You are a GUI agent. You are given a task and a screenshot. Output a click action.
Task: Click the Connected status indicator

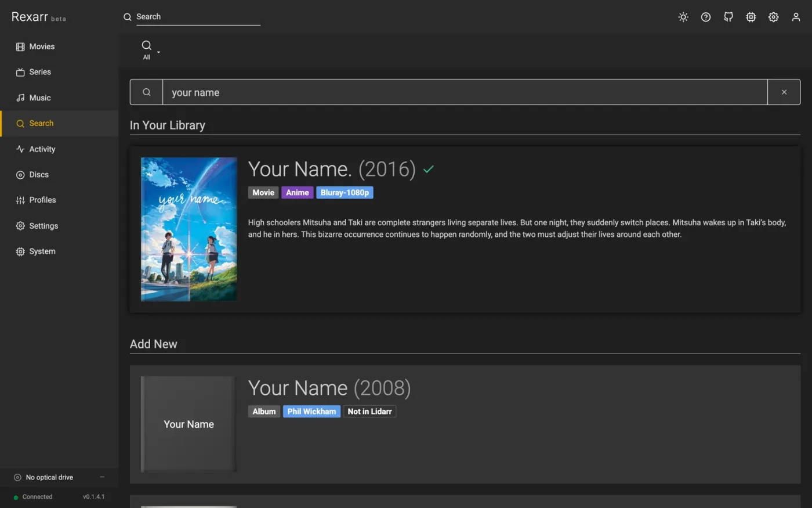pos(33,497)
